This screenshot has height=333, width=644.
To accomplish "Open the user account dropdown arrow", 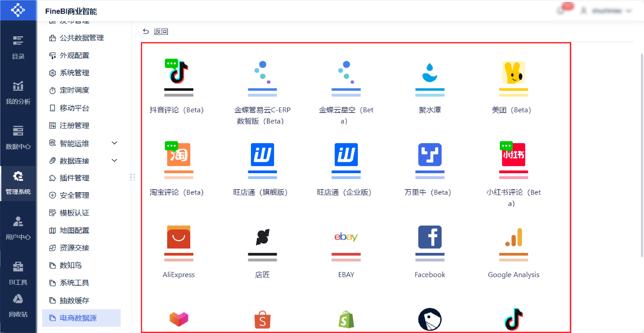I will click(629, 11).
